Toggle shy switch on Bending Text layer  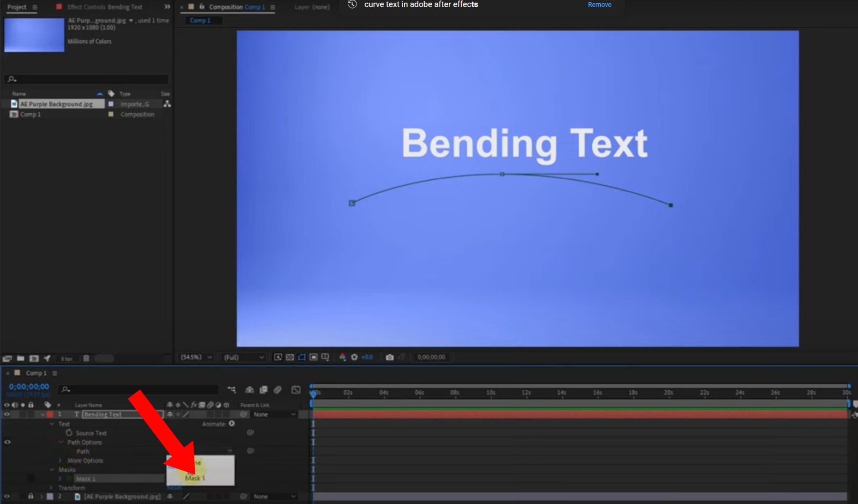(x=170, y=414)
